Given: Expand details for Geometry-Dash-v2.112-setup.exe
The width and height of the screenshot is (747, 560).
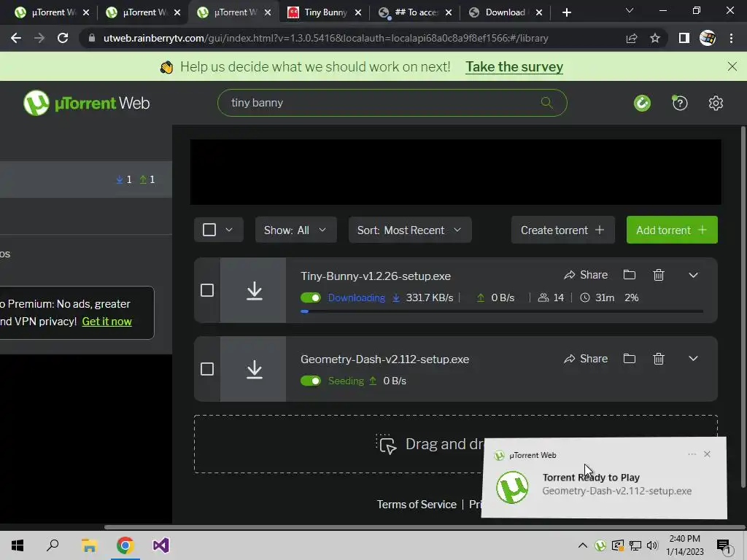Looking at the screenshot, I should 693,359.
